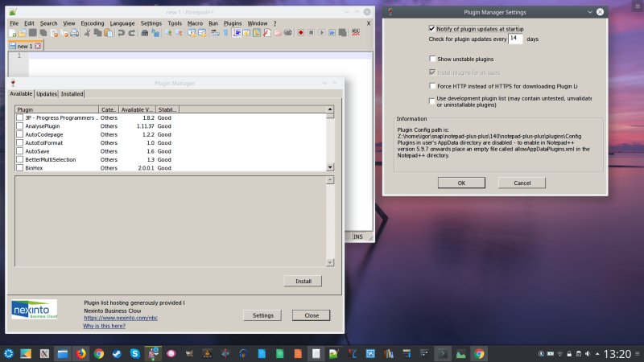Open Skype from the taskbar
Screen dimensions: 644x362
click(x=134, y=353)
